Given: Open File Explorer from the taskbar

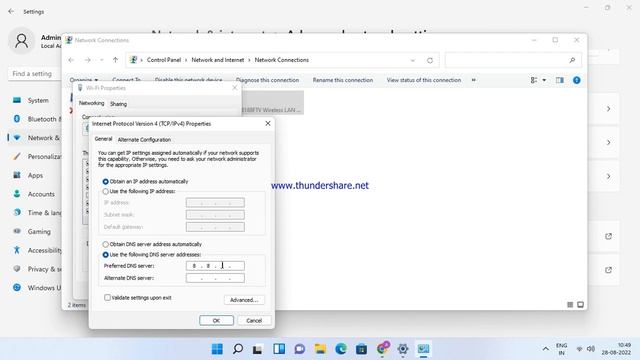Looking at the screenshot, I should coord(320,349).
